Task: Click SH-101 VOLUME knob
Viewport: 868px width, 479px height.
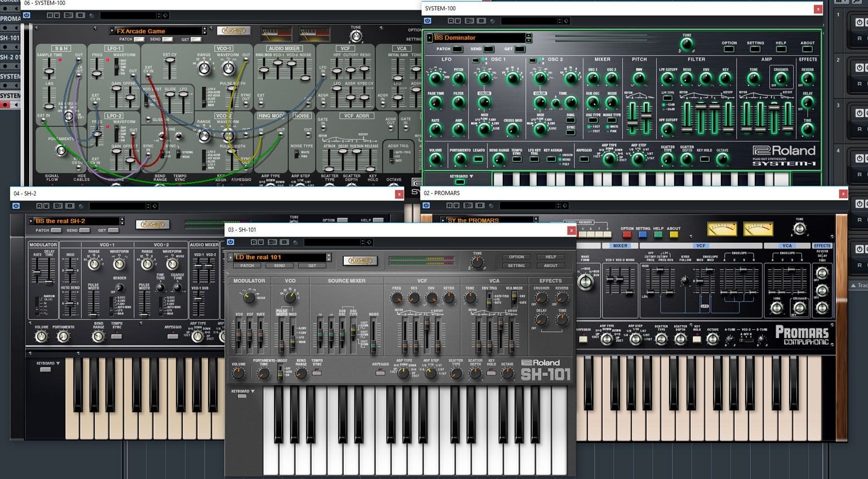Action: click(x=238, y=374)
